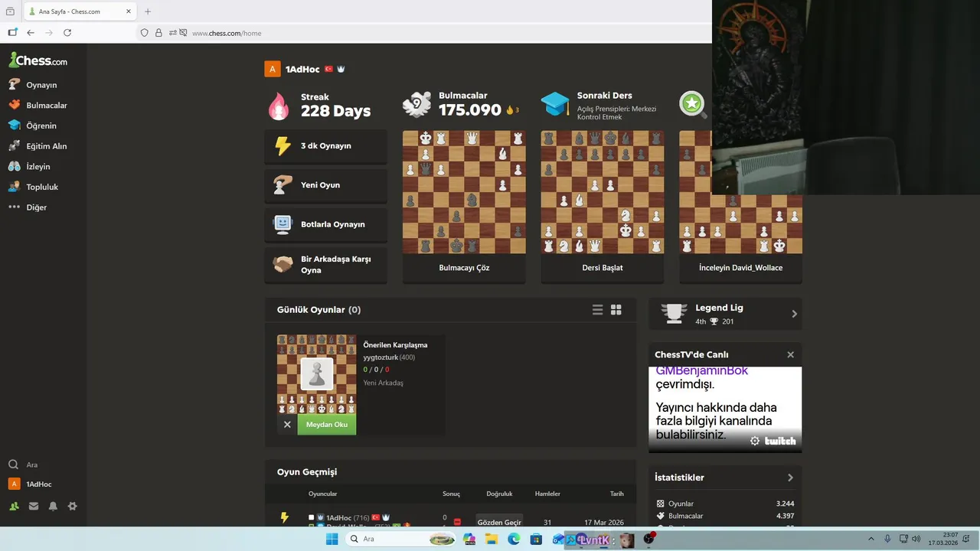Click the 1AdHoc username in header
Viewport: 980px width, 551px height.
pyautogui.click(x=302, y=69)
